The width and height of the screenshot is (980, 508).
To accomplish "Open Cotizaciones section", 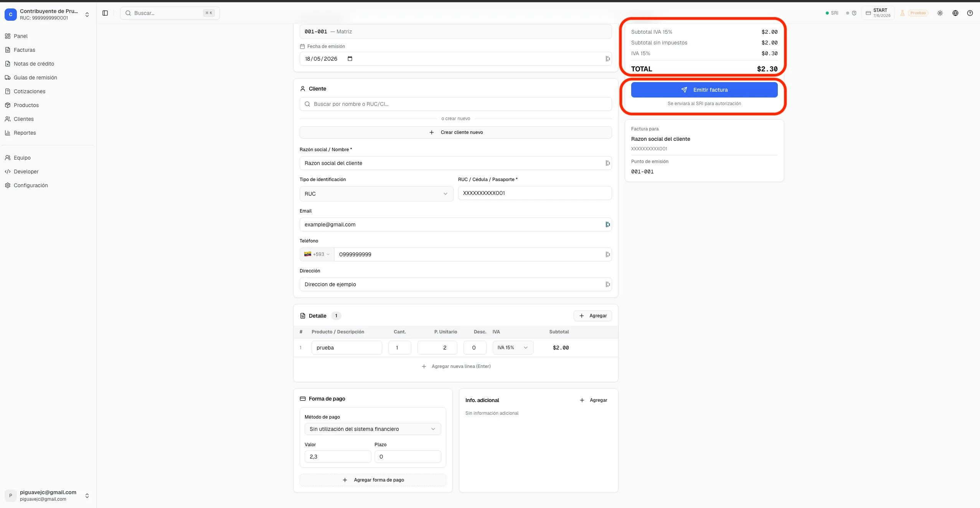I will click(48, 91).
